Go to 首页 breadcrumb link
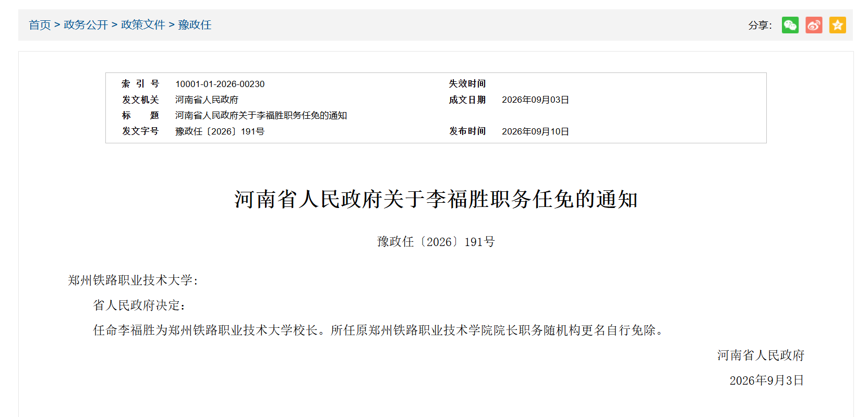The image size is (868, 417). click(40, 25)
